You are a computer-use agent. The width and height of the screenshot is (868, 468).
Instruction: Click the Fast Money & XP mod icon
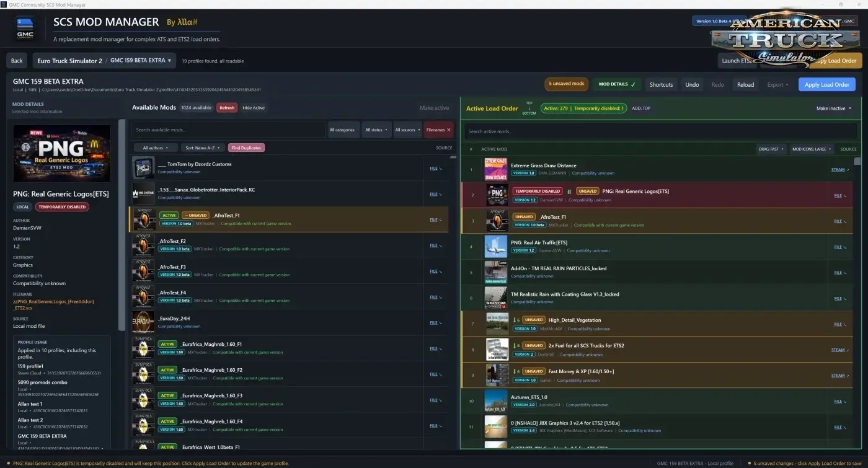497,375
